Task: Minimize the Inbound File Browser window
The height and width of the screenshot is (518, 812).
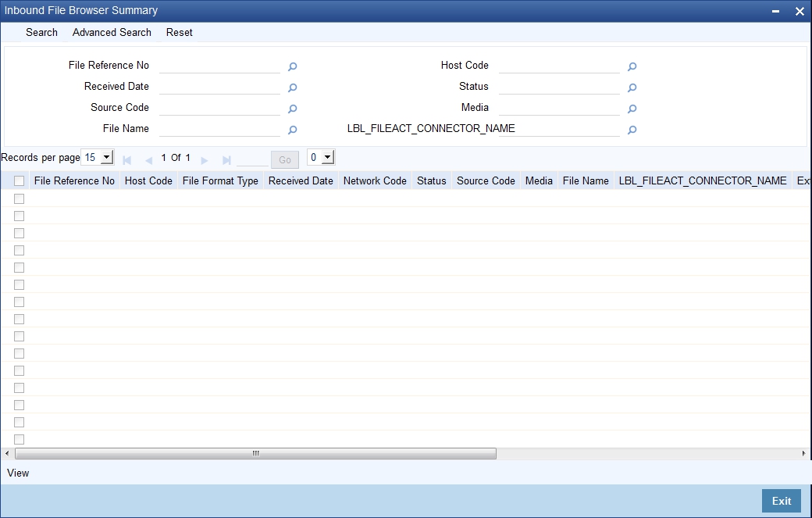Action: [x=775, y=11]
